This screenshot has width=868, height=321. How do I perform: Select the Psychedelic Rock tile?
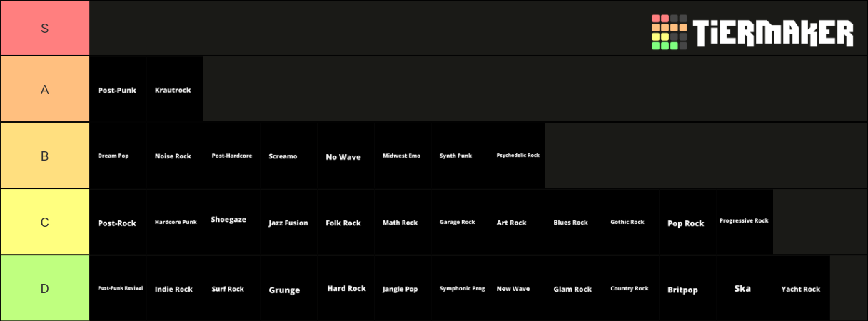click(x=518, y=156)
